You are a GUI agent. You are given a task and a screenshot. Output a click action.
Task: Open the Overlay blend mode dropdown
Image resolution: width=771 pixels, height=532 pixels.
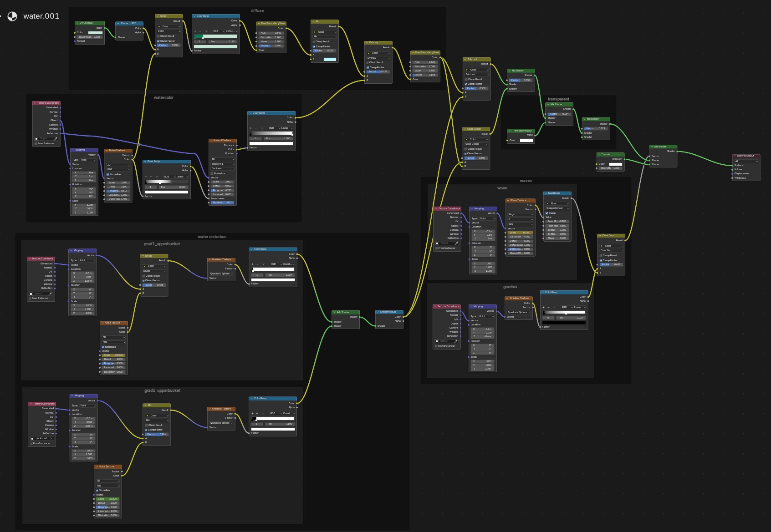[x=378, y=58]
